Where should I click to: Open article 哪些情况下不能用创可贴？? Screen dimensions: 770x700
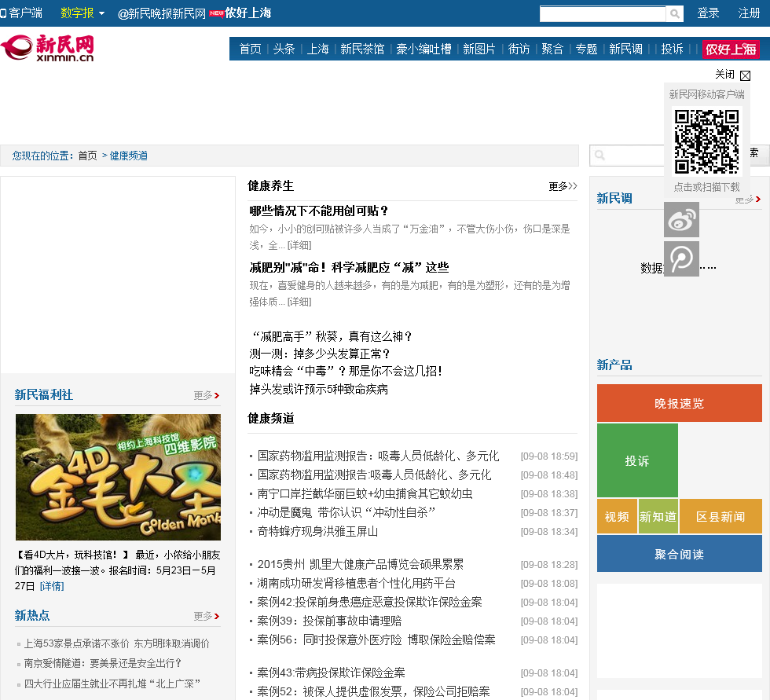(x=320, y=211)
